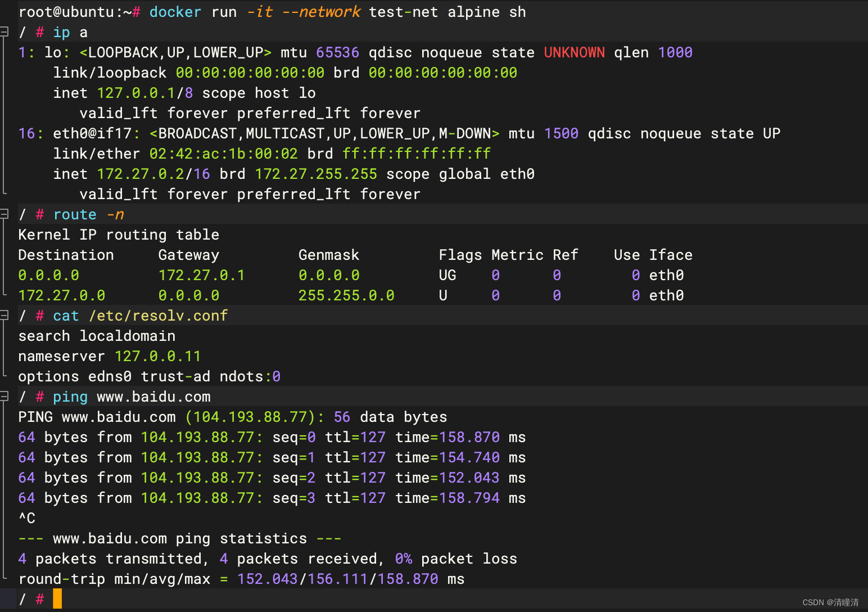Click container IP '172.27.0.2'
The image size is (868, 612).
(x=141, y=174)
